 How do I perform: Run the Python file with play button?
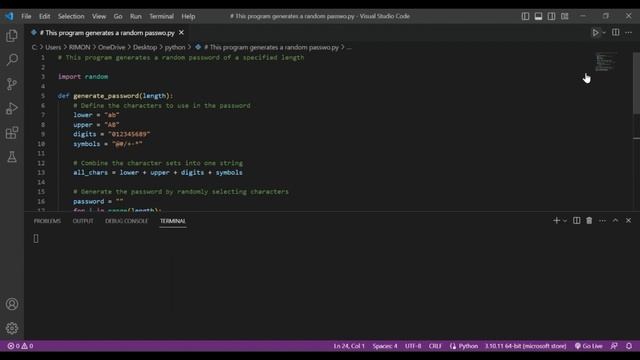(596, 33)
